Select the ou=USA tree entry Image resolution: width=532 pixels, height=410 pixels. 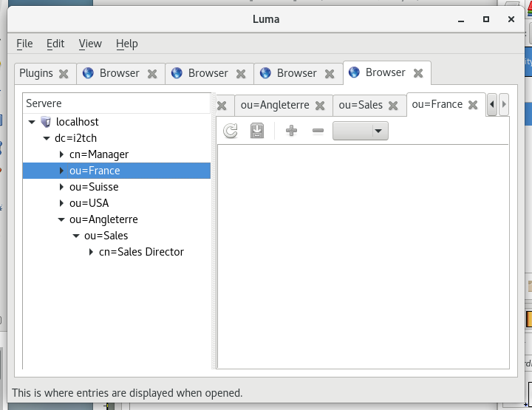89,203
